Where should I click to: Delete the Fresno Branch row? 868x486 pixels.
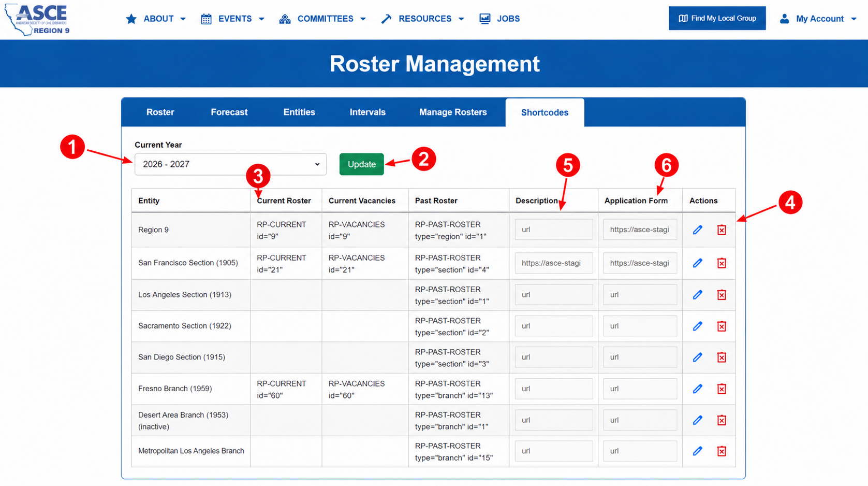722,389
